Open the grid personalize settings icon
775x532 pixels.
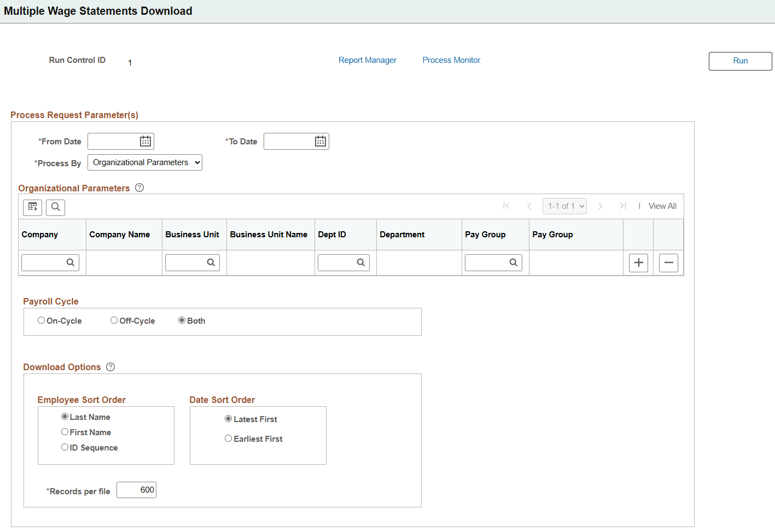[32, 207]
